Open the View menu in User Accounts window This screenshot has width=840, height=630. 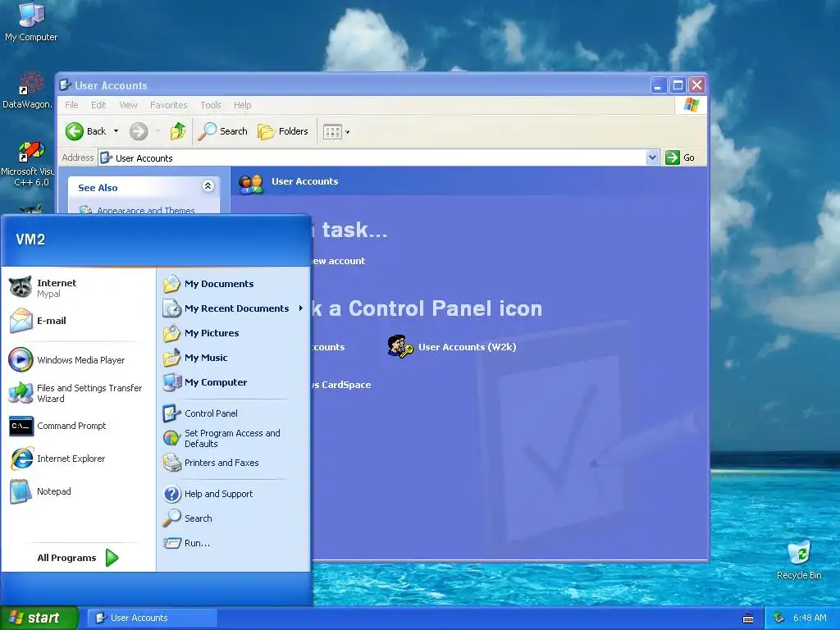click(x=128, y=105)
